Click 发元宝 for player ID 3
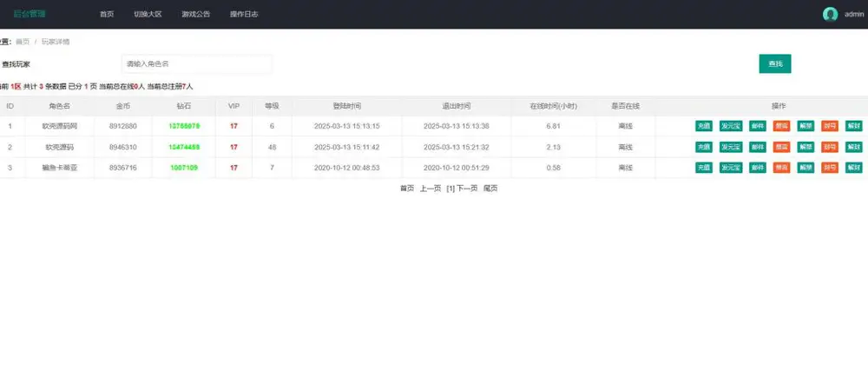 coord(731,168)
